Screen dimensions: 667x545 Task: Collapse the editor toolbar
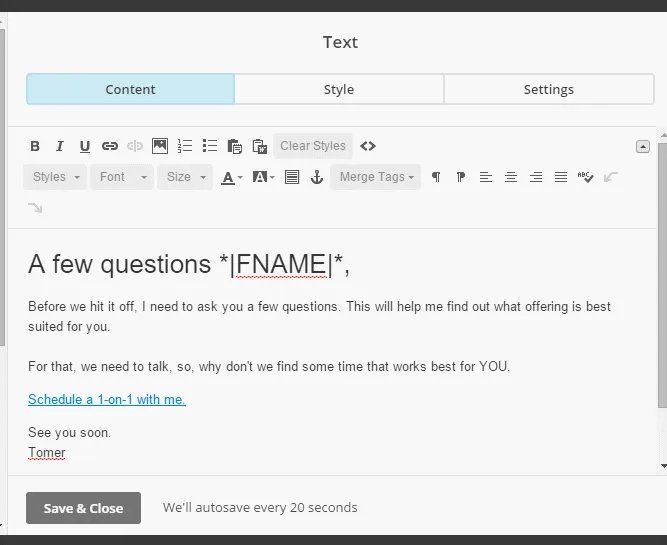click(643, 146)
